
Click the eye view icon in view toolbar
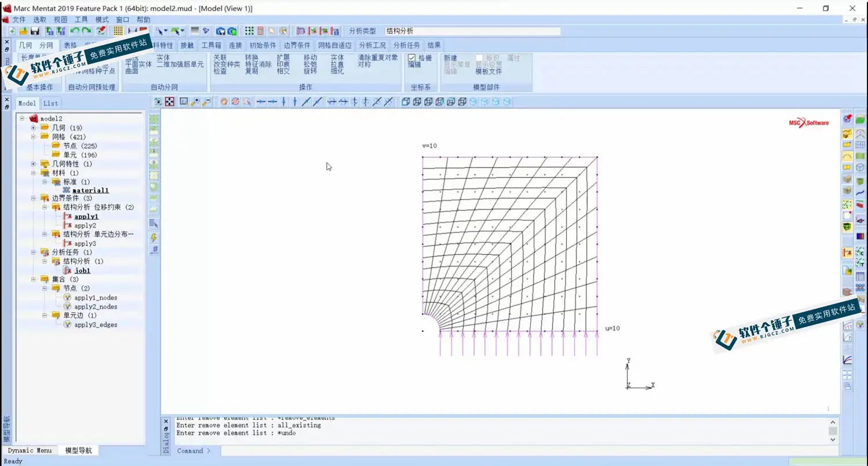point(157,102)
